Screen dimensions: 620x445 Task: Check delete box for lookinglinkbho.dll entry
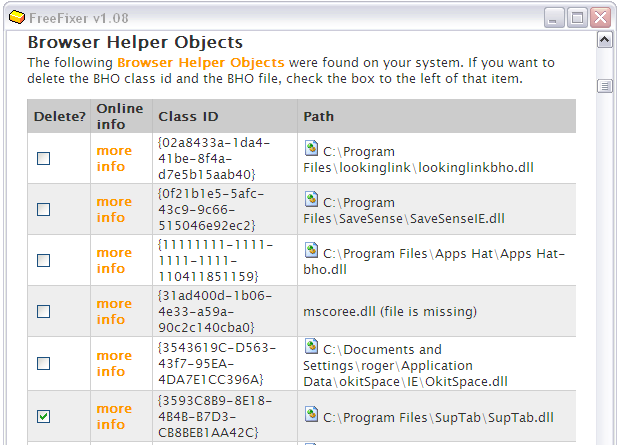43,159
